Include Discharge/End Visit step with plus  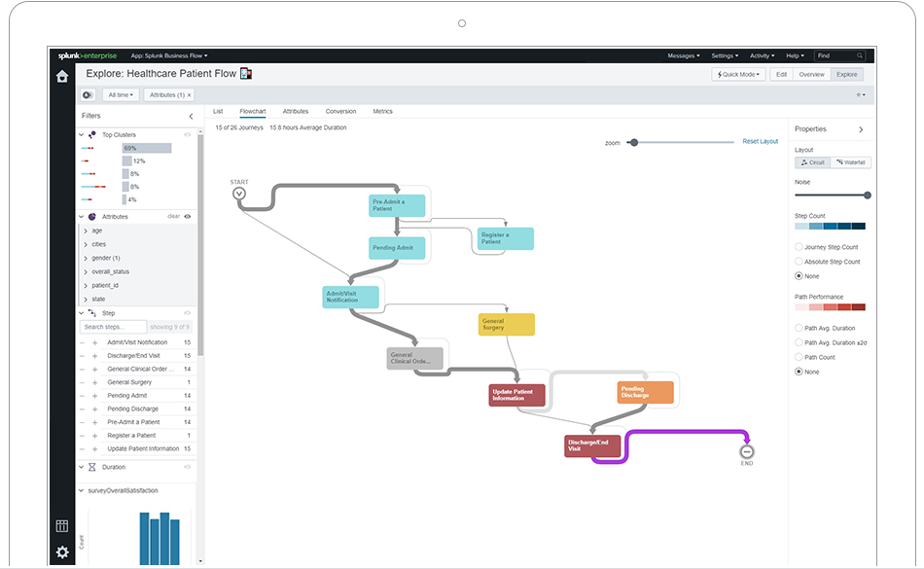pyautogui.click(x=95, y=356)
